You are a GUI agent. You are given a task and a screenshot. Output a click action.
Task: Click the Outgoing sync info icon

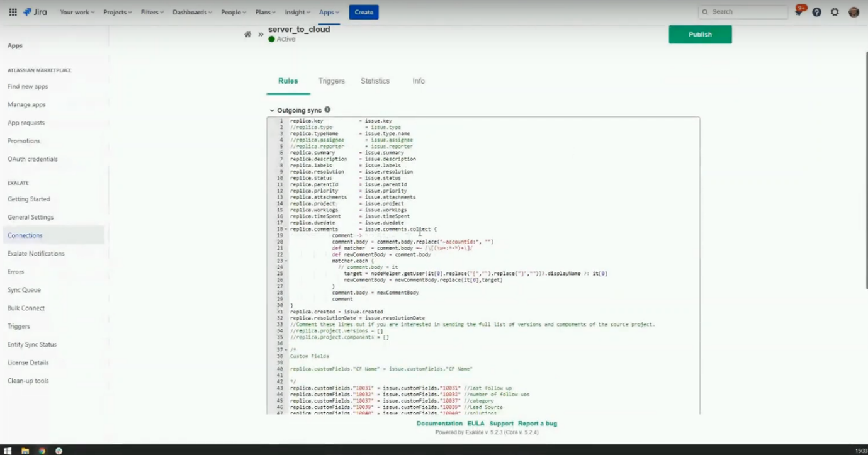coord(327,110)
